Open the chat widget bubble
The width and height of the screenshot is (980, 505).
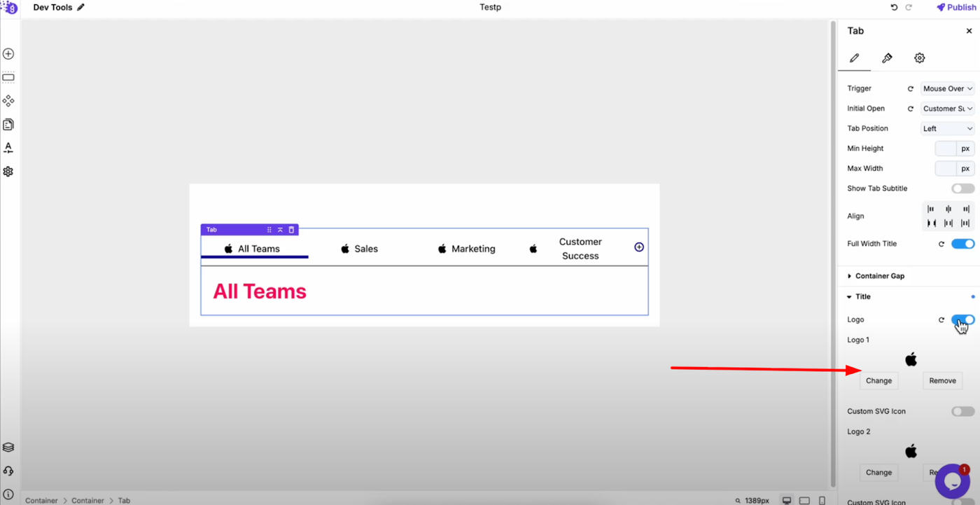951,480
